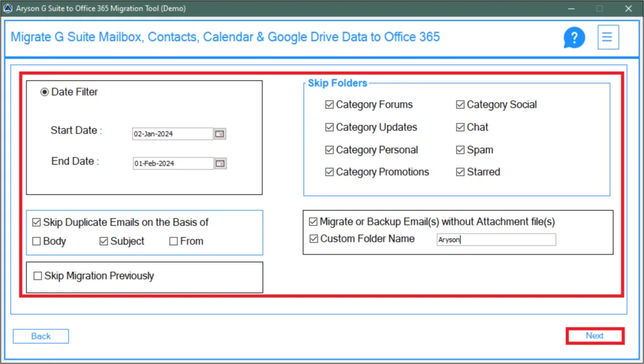644x364 pixels.
Task: Select the Date Filter radio button
Action: tap(45, 92)
